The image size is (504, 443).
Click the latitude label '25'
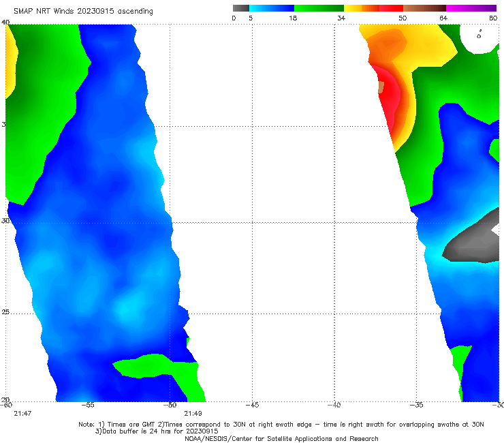point(5,312)
